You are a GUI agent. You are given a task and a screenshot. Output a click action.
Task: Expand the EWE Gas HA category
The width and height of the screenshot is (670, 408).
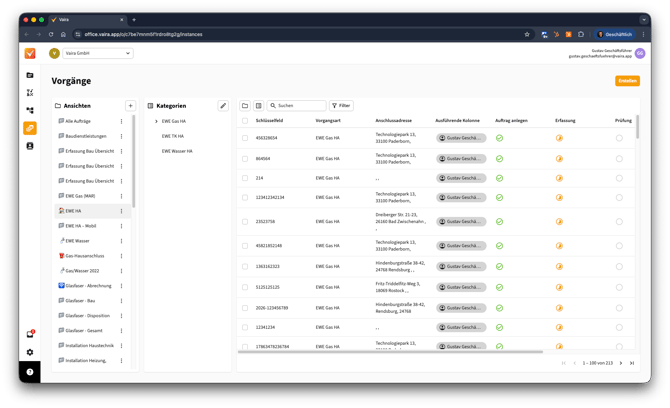click(156, 121)
